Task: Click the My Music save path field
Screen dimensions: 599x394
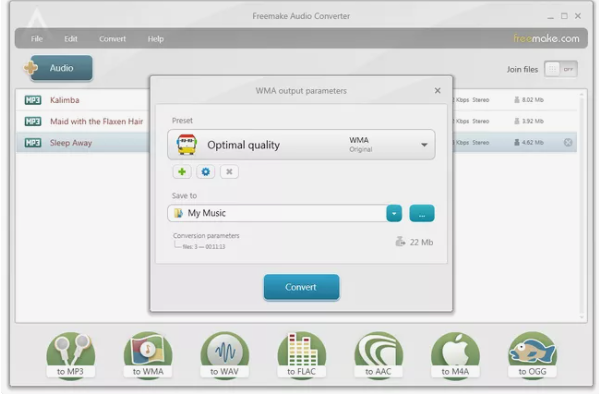Action: click(x=277, y=213)
